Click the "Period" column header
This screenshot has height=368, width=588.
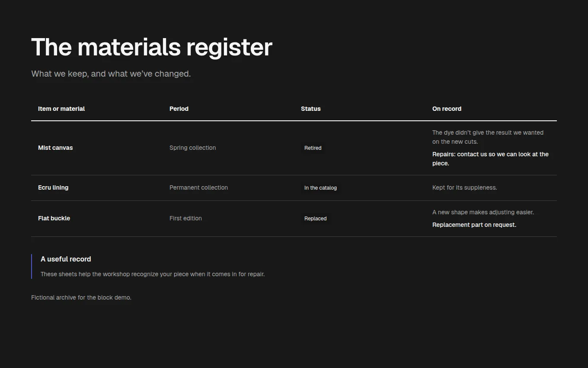pos(179,109)
